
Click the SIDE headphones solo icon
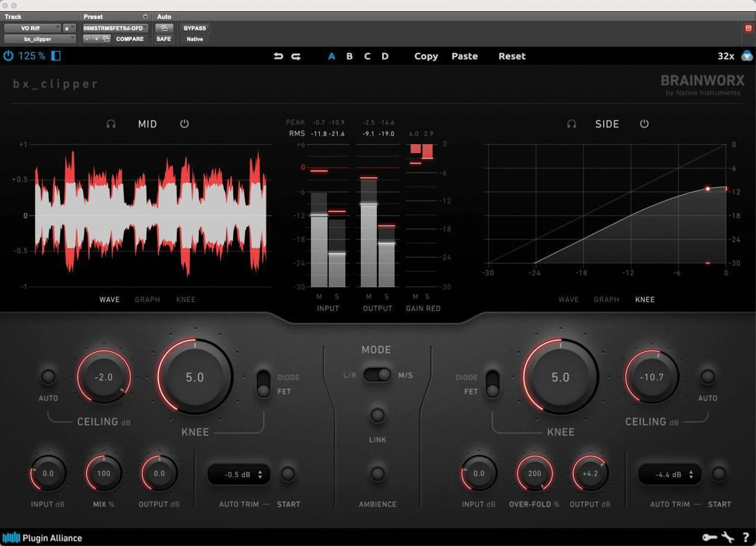click(x=572, y=124)
